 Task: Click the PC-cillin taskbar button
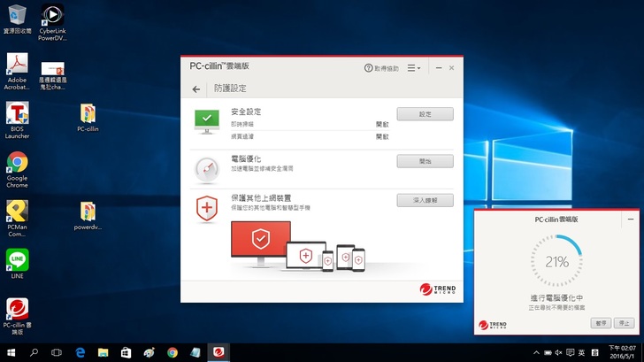tap(218, 352)
